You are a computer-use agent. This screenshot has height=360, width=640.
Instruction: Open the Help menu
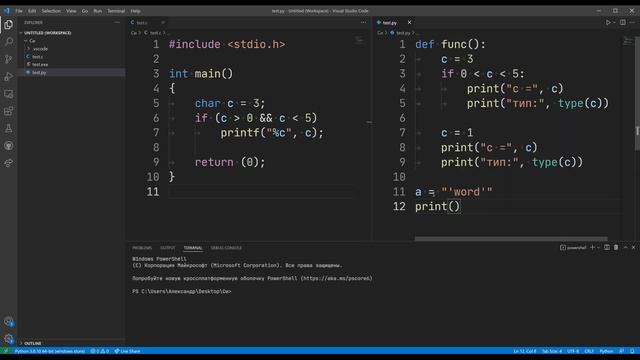[136, 11]
